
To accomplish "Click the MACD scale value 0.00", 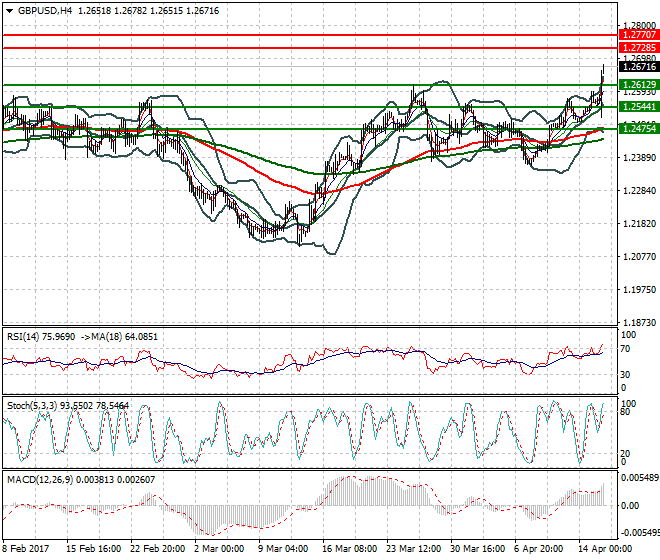I will tap(630, 505).
